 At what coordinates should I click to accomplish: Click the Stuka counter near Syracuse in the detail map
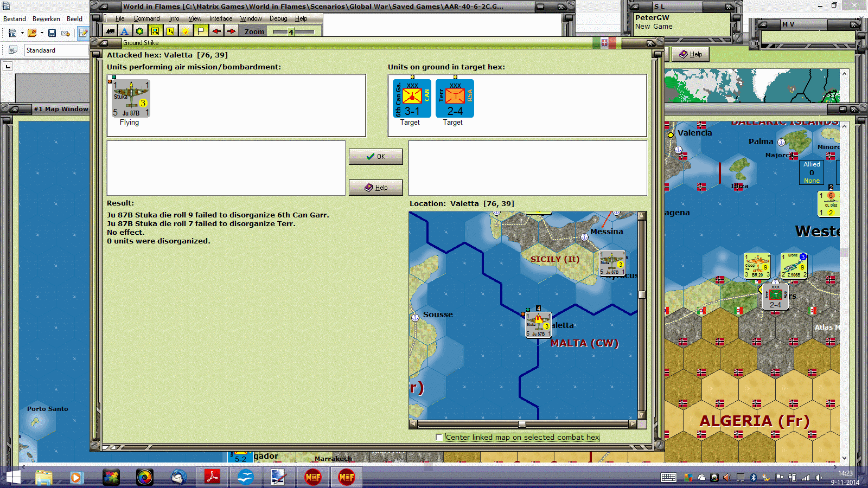(612, 264)
